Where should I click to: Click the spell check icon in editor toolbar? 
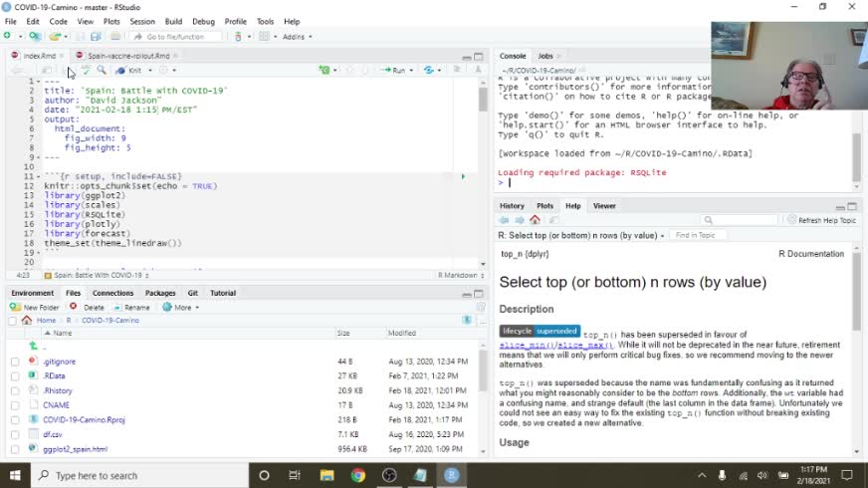tap(86, 70)
